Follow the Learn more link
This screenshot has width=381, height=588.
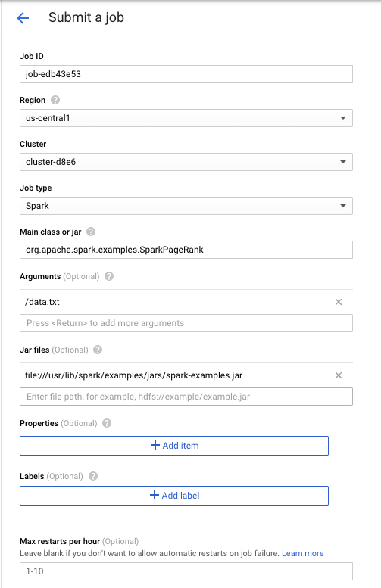click(302, 553)
